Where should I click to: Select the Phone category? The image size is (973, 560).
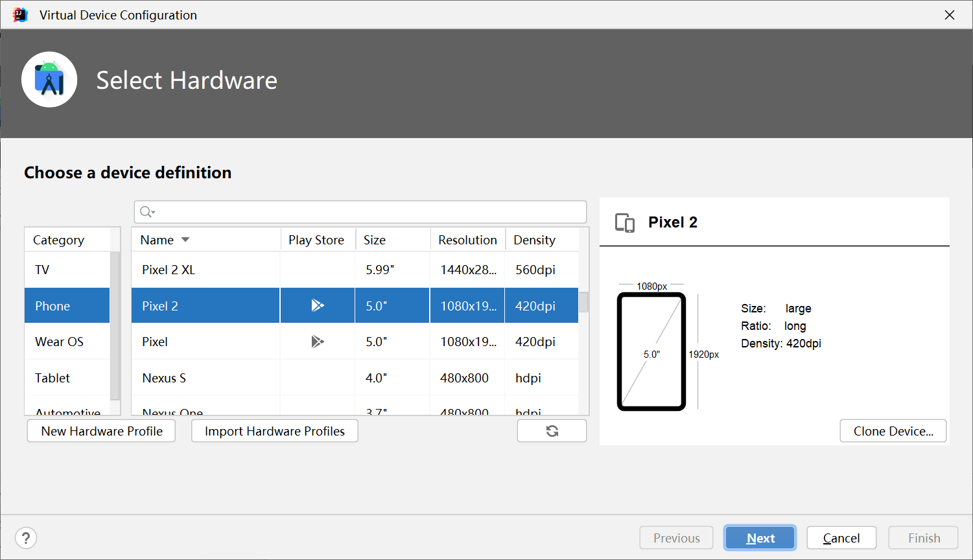[67, 306]
